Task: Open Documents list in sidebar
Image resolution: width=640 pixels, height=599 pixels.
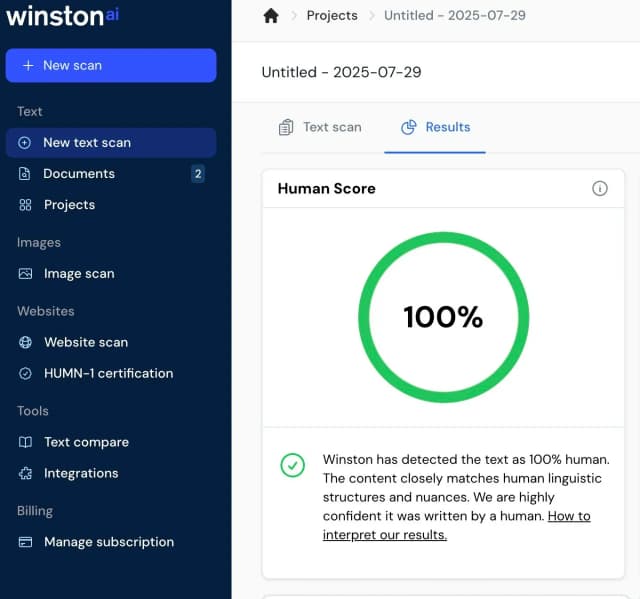Action: [x=79, y=173]
